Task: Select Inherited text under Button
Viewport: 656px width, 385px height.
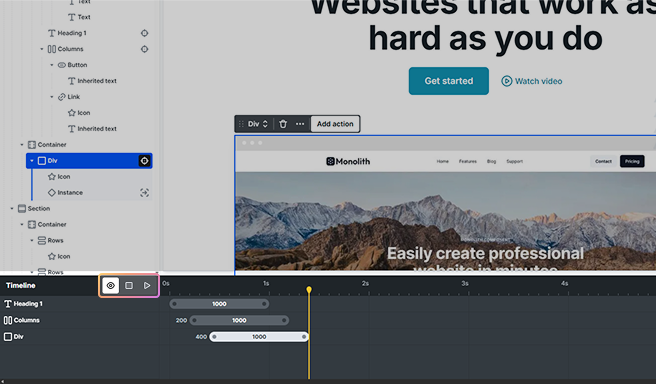Action: (92, 81)
